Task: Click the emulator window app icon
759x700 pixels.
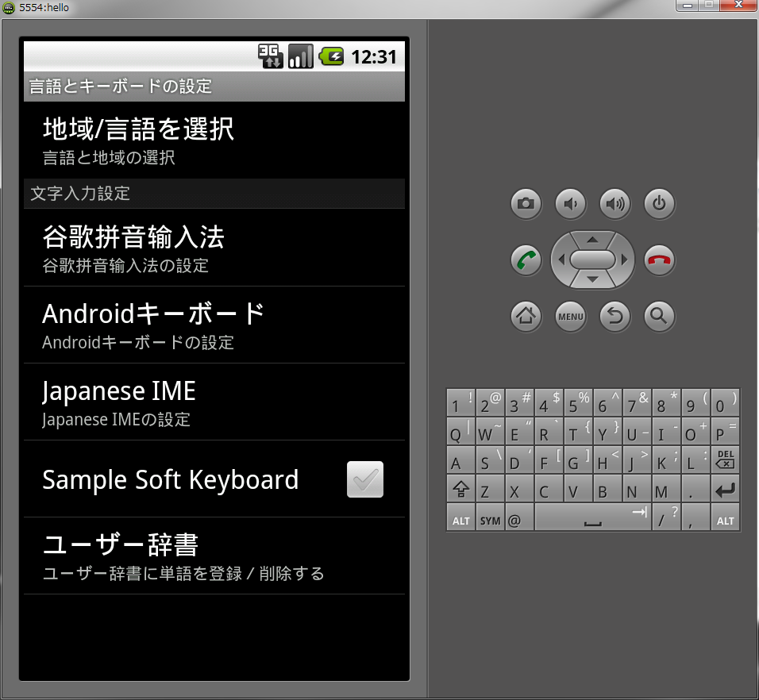Action: [9, 7]
